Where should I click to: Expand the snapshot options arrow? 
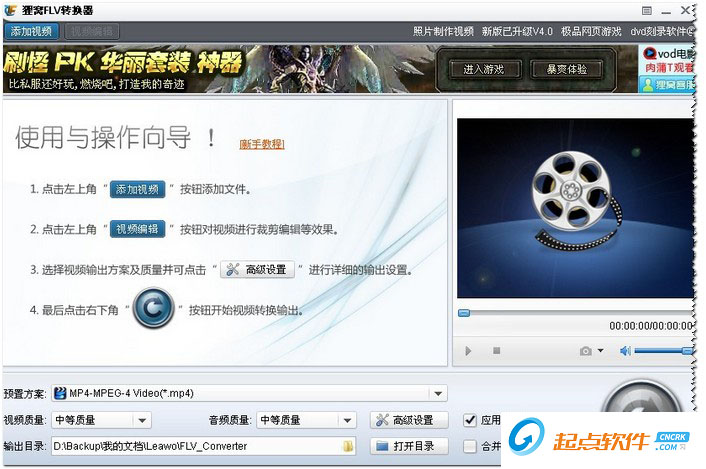pyautogui.click(x=600, y=350)
